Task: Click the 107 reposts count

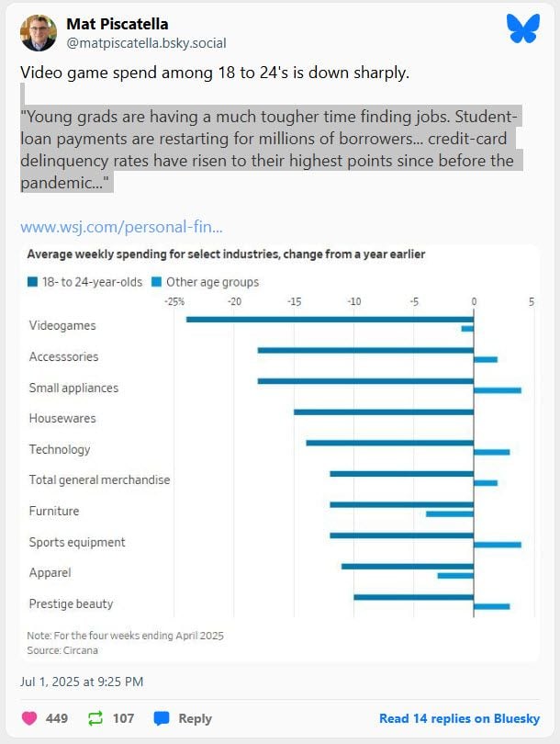Action: point(123,718)
